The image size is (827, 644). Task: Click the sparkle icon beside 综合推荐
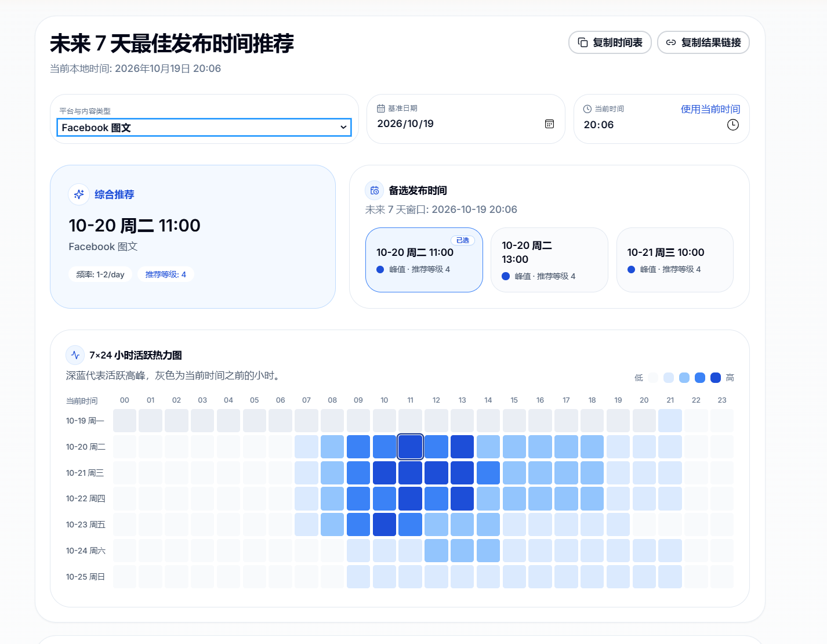click(79, 194)
